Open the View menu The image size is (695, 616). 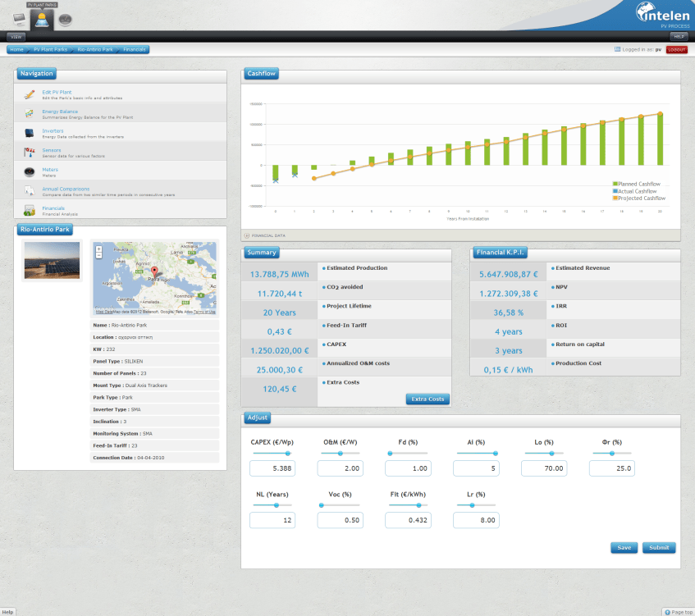[16, 37]
